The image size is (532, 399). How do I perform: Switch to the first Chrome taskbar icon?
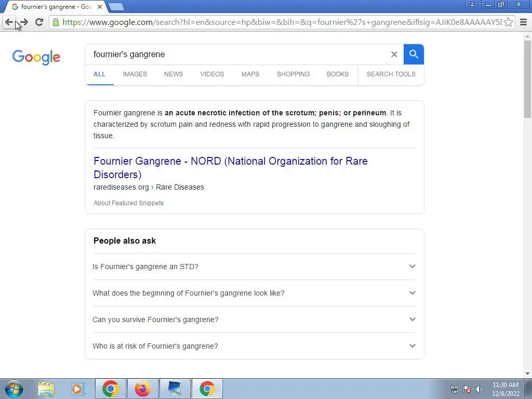[111, 389]
